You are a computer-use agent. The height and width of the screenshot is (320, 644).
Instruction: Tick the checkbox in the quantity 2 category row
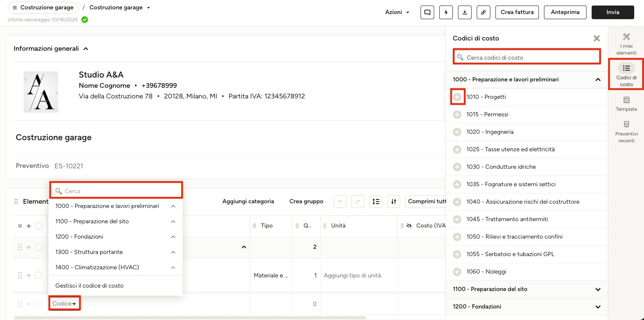click(39, 247)
